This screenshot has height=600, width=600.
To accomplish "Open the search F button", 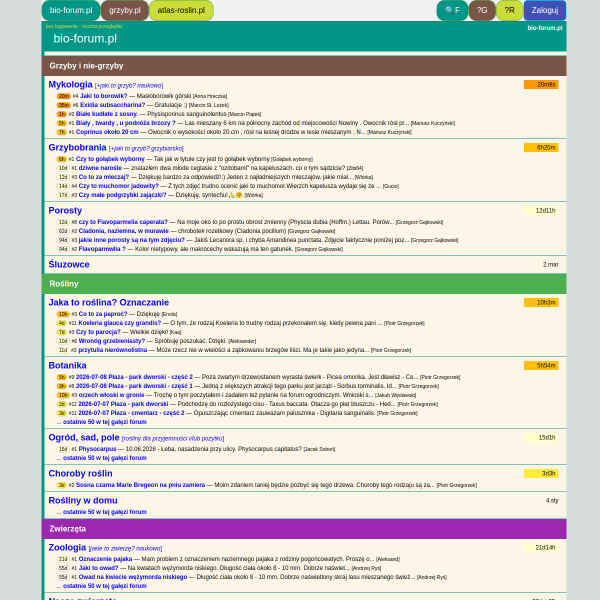I will point(452,10).
